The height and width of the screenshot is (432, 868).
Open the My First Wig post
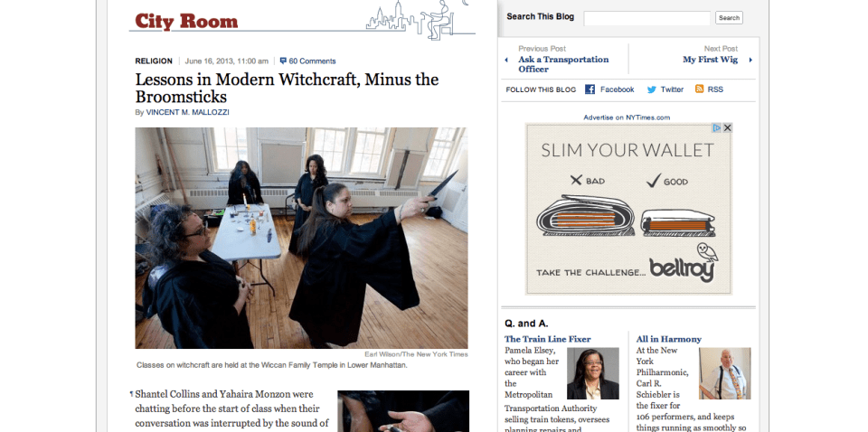point(711,60)
